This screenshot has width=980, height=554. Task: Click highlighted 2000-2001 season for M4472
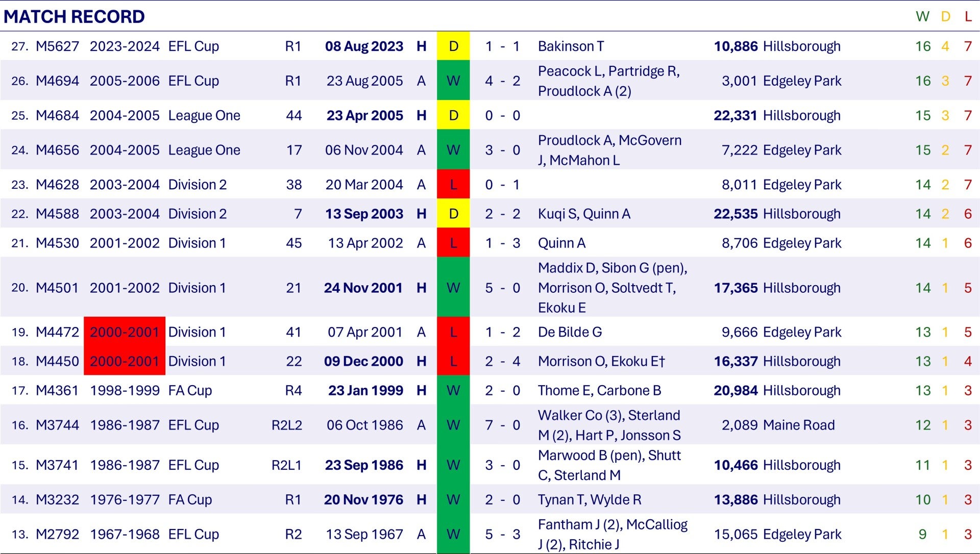click(x=125, y=332)
